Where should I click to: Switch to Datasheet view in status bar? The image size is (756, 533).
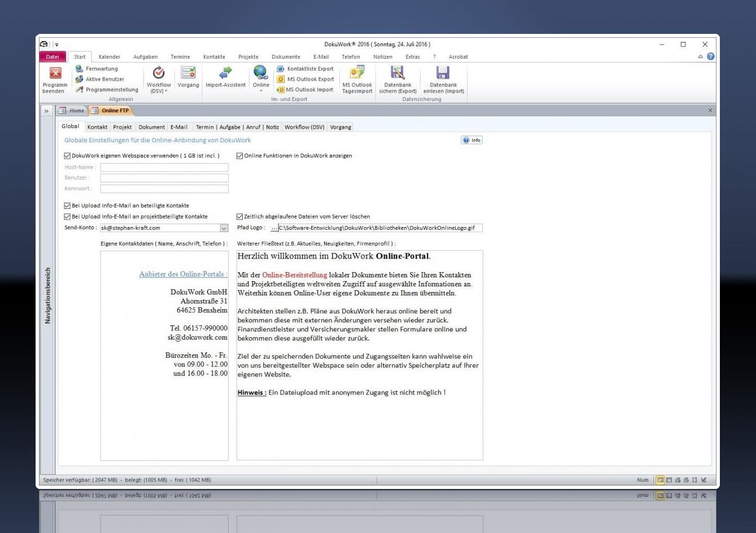point(669,480)
